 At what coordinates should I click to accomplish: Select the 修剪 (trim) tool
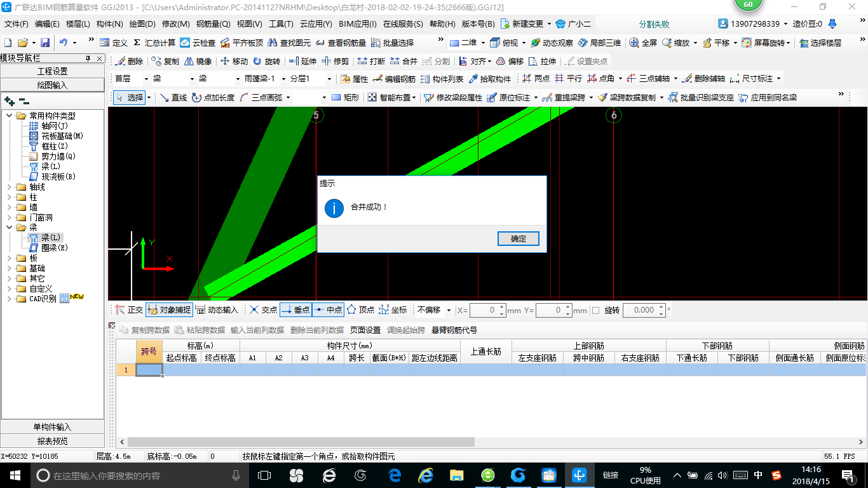point(336,62)
